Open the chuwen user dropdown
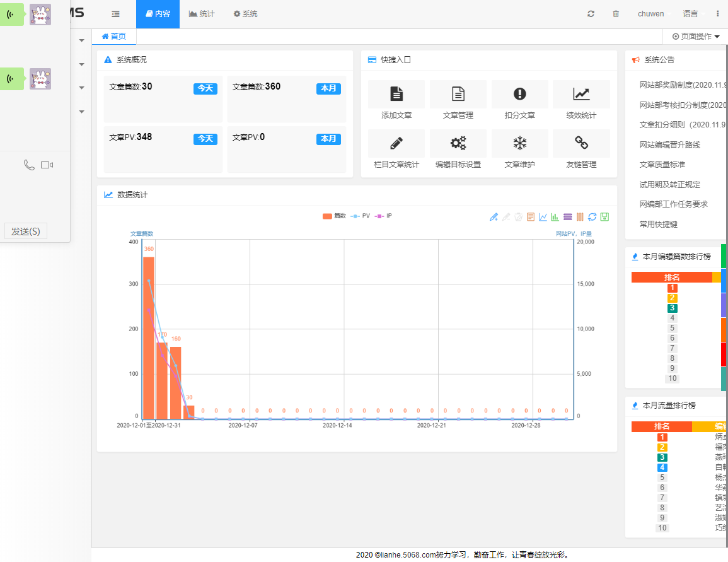 coord(650,13)
